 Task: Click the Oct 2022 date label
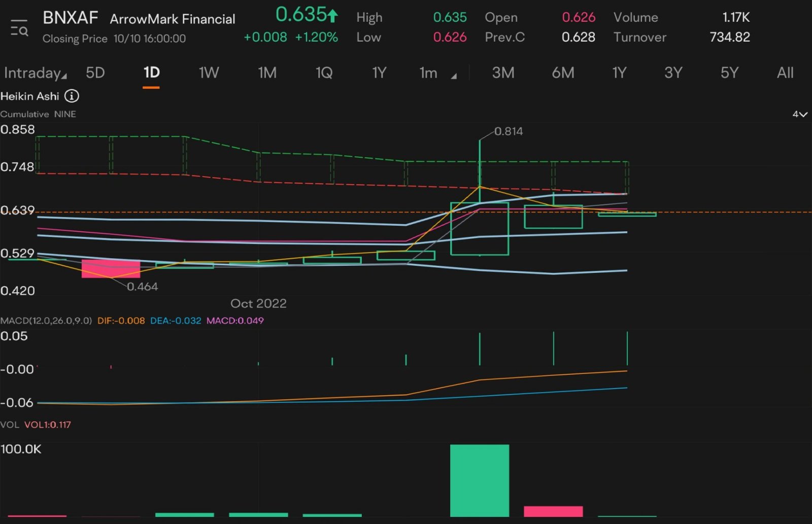258,303
